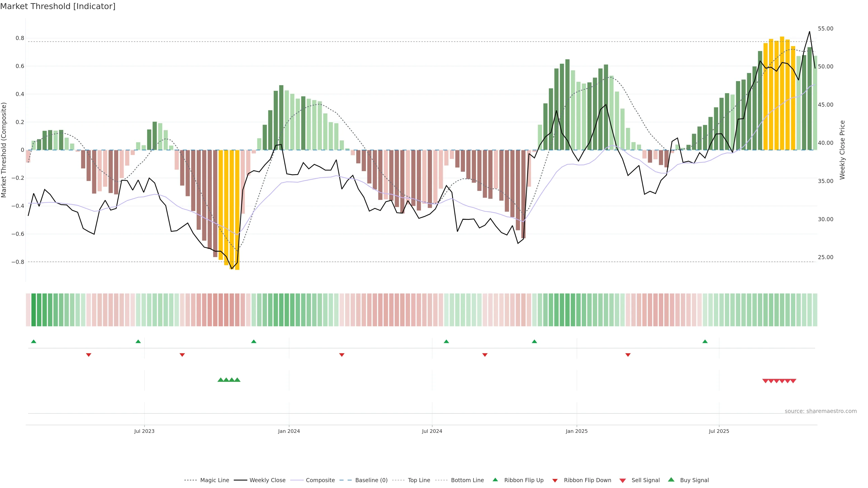The image size is (868, 488).
Task: Click the Jan 2024 x-axis label
Action: coord(289,431)
